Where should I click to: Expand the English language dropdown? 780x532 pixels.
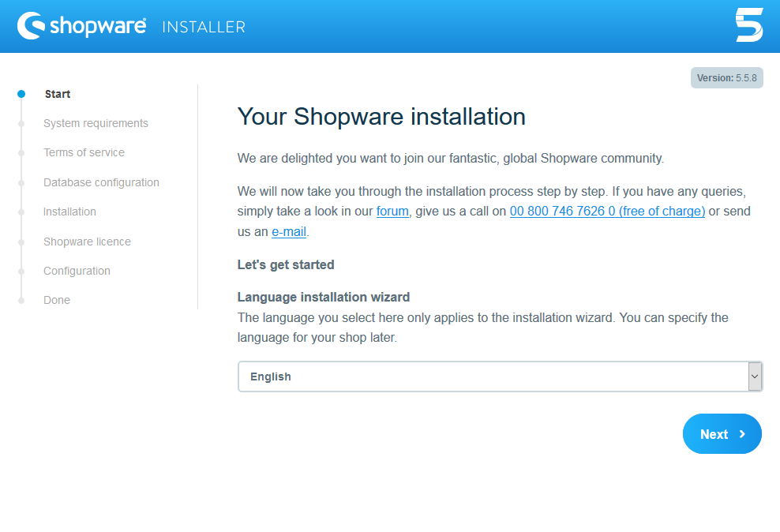click(x=500, y=377)
